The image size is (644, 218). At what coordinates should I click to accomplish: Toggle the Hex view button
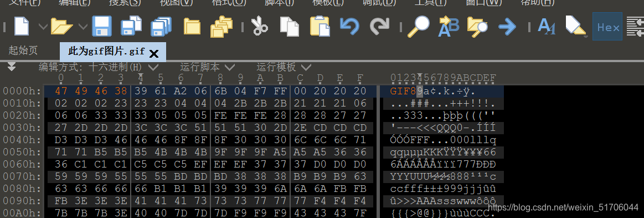point(607,27)
